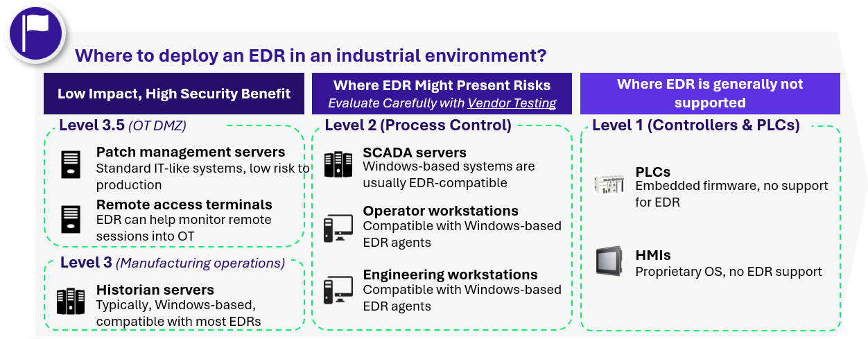Click the SCADA servers rack icon
Viewport: 868px width, 339px height.
[338, 164]
